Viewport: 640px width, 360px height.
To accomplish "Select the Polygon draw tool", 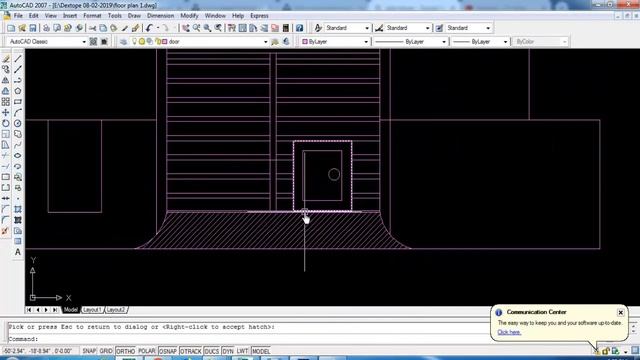I will tap(18, 91).
